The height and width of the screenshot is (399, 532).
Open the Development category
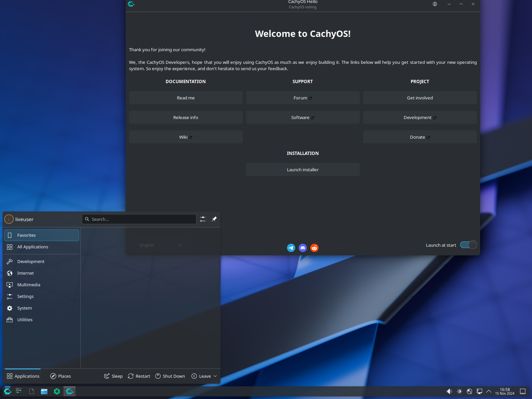[x=42, y=261]
